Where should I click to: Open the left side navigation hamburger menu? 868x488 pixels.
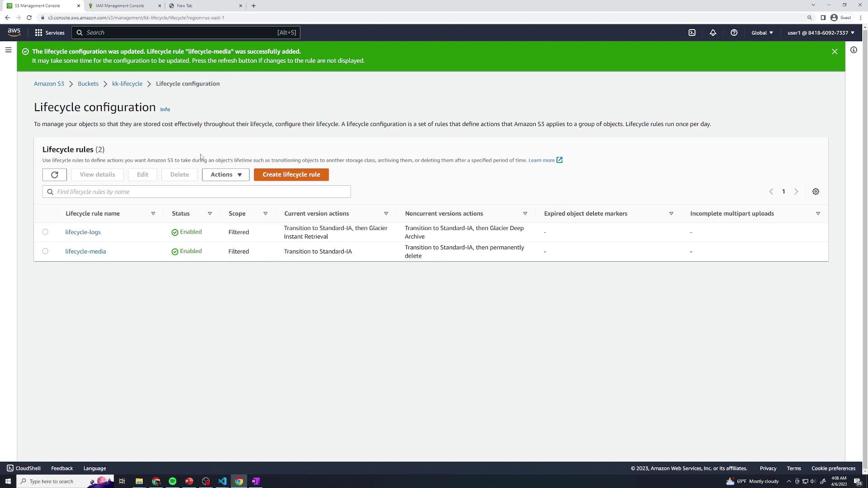[8, 50]
